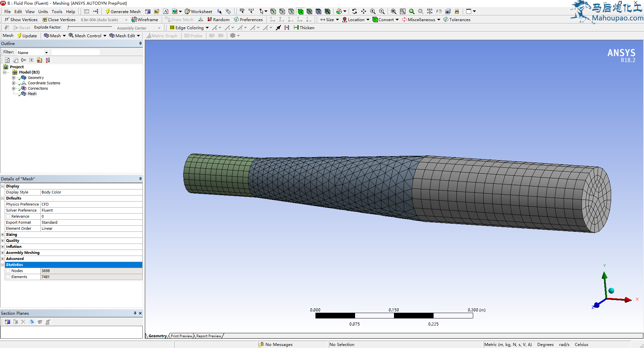The image size is (644, 348).
Task: Expand the Sizing category
Action: coord(3,234)
